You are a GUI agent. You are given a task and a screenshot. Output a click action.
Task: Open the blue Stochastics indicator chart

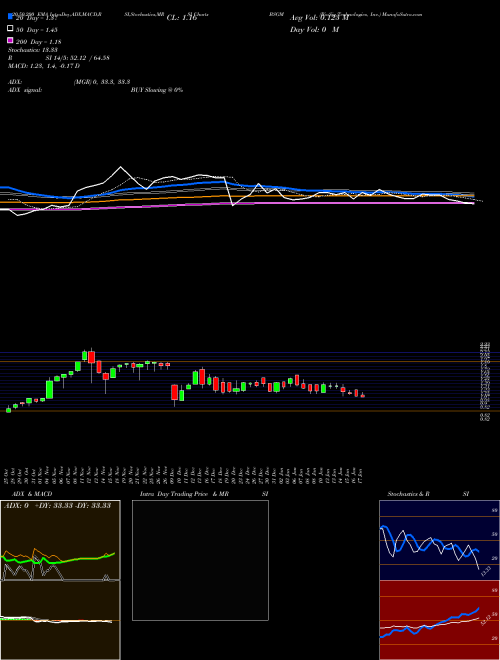point(439,540)
